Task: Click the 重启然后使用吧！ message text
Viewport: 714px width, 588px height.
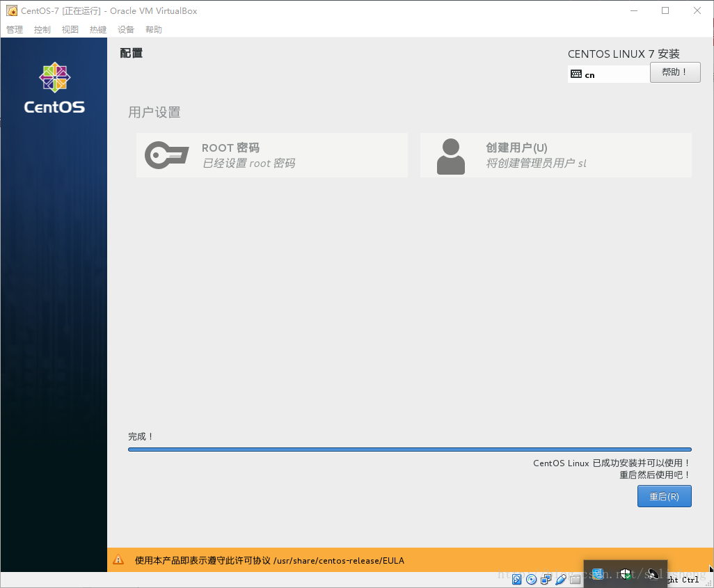Action: (656, 475)
